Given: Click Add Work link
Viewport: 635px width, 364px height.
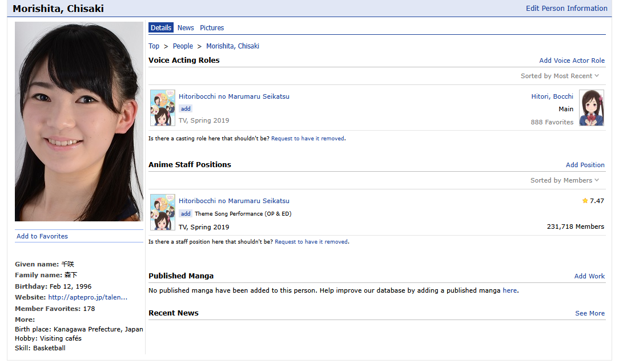Looking at the screenshot, I should 589,276.
